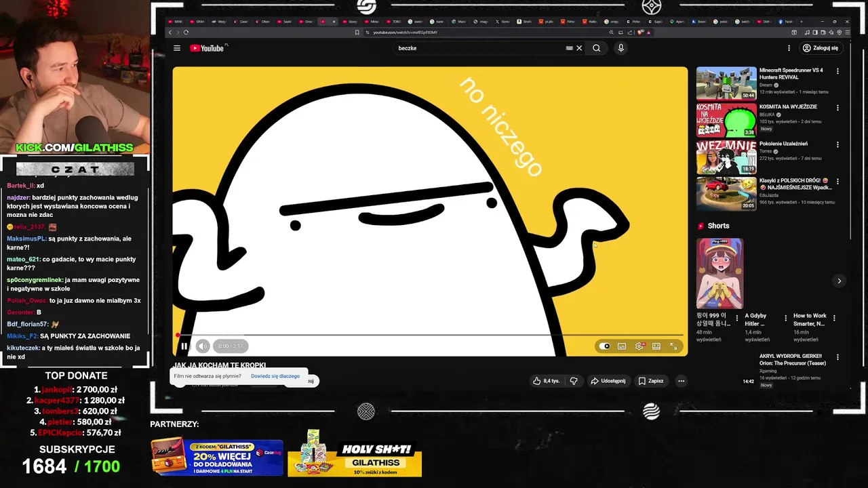
Task: Show next Shorts with the right arrow
Action: 839,281
